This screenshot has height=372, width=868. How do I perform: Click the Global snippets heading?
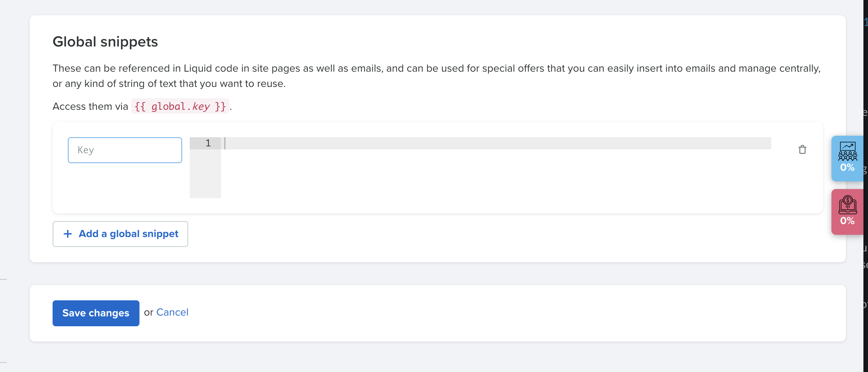[105, 42]
